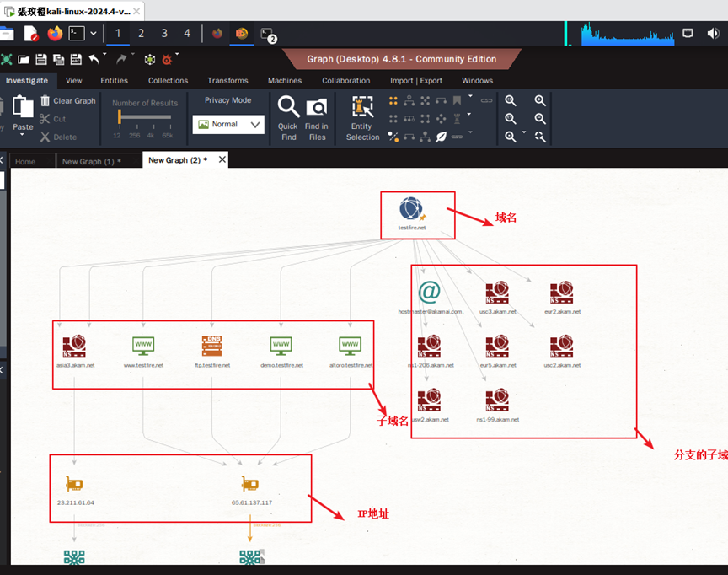Open the Entities ribbon tab
The image size is (728, 575).
click(115, 80)
